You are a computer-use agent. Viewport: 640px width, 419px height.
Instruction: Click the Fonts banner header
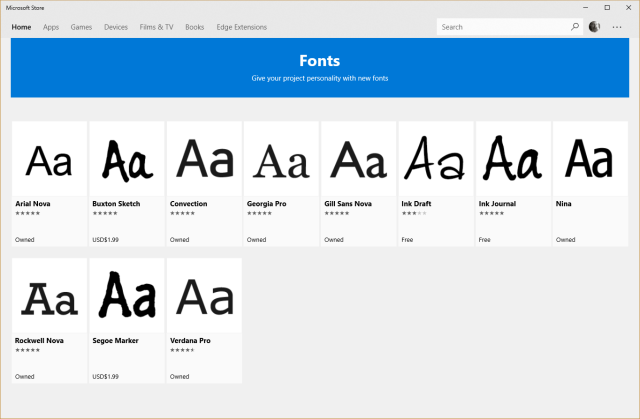click(320, 60)
